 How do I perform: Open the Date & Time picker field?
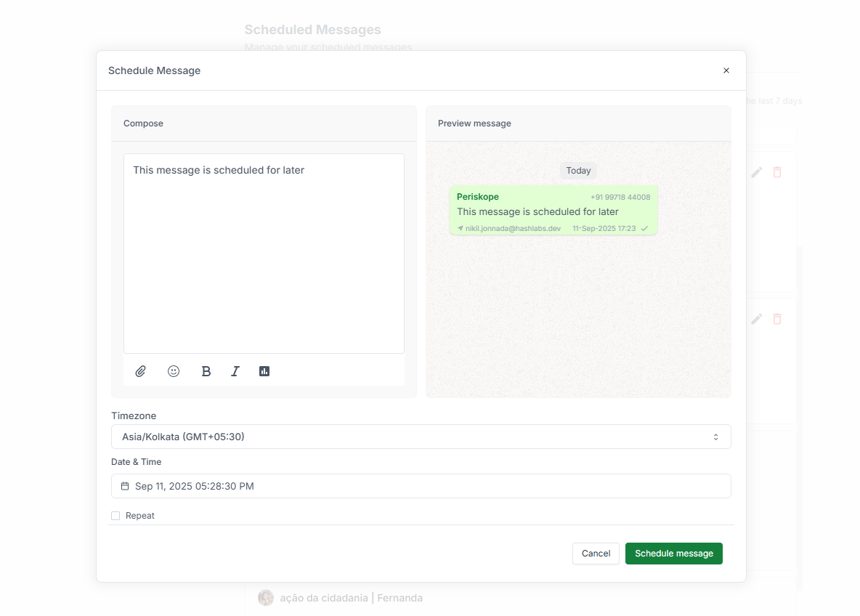421,486
